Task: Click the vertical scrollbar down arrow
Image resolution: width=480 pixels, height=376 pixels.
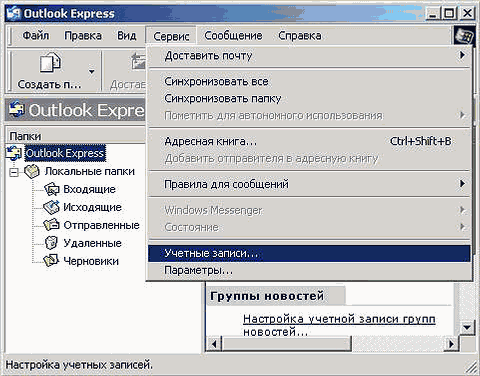Action: 467,328
